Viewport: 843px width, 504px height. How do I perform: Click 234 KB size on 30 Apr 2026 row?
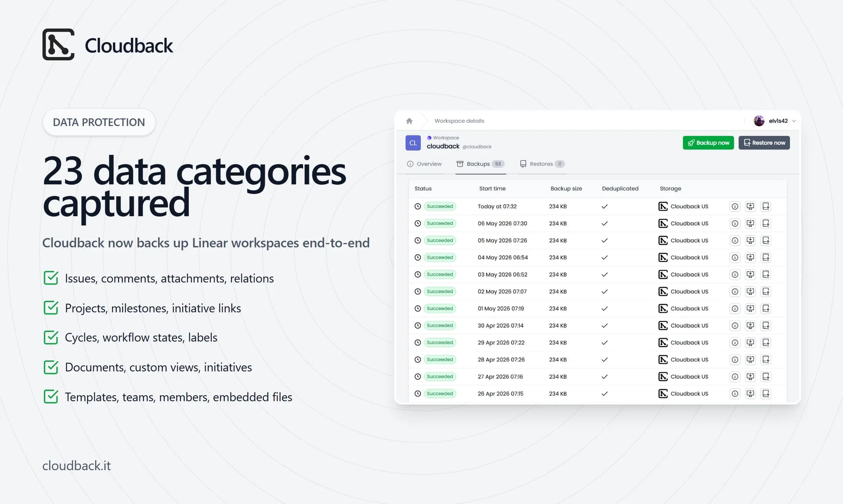click(558, 325)
